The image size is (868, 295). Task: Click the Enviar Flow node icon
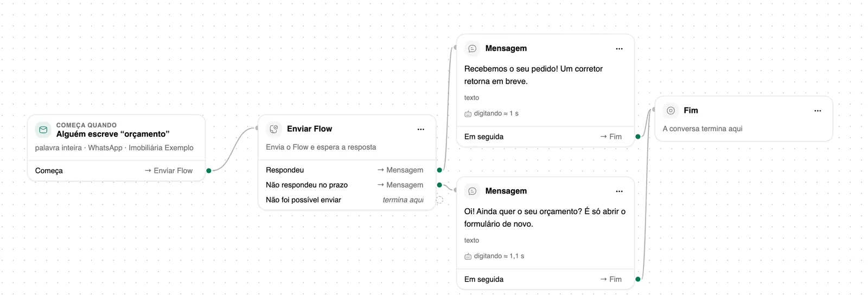click(x=274, y=129)
